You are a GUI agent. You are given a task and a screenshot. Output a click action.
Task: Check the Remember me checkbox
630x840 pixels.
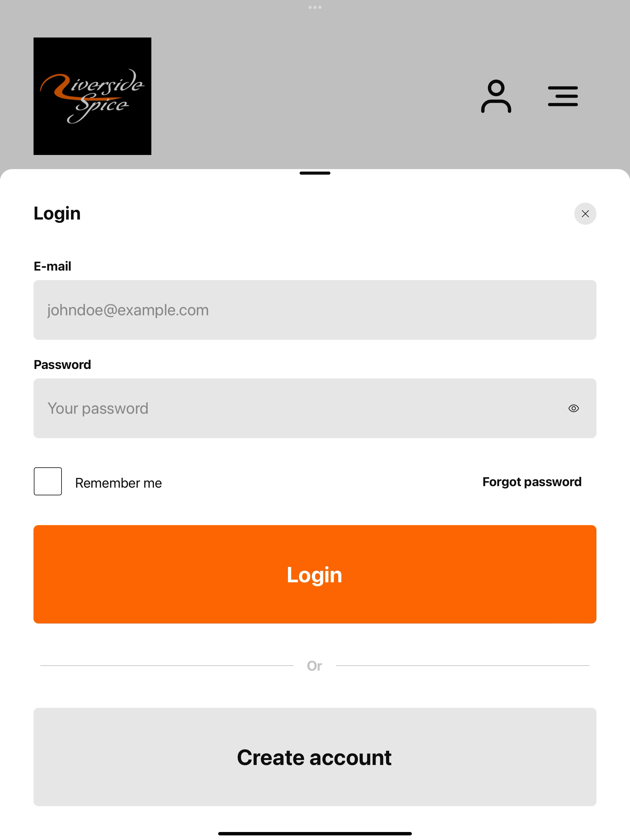pyautogui.click(x=48, y=481)
